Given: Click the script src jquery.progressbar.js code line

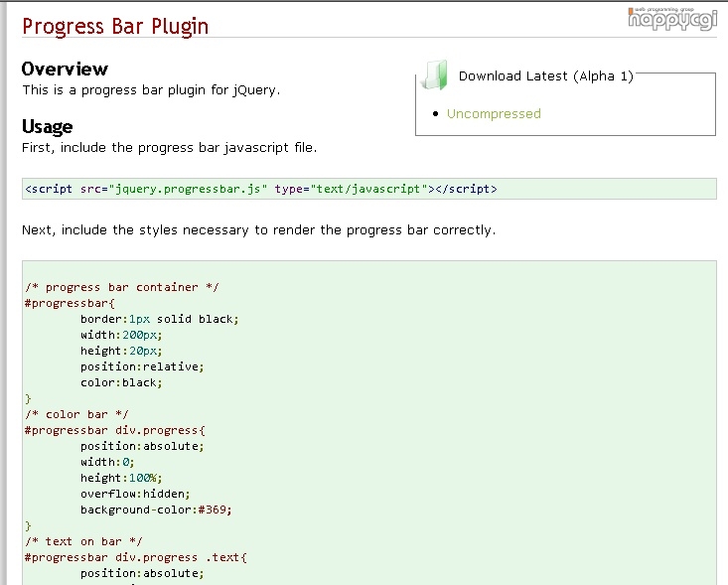Looking at the screenshot, I should click(261, 189).
